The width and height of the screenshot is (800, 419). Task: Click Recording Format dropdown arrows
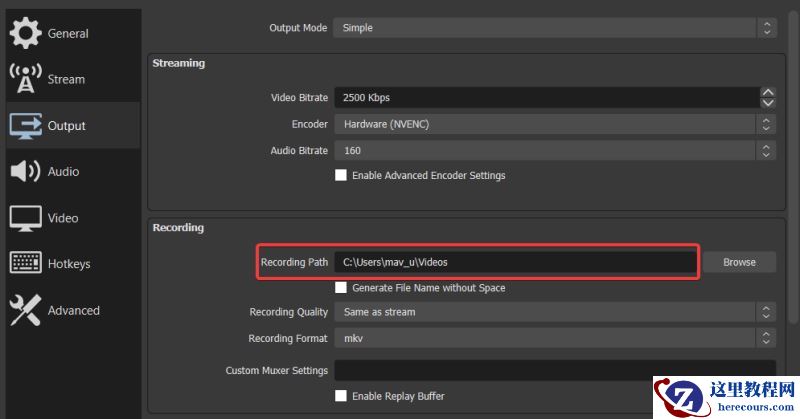click(766, 338)
